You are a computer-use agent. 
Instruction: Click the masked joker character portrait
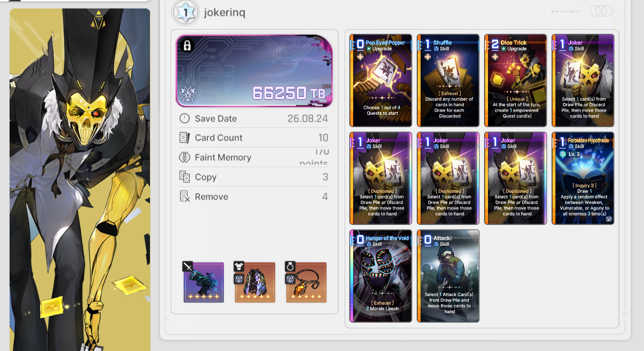80,179
